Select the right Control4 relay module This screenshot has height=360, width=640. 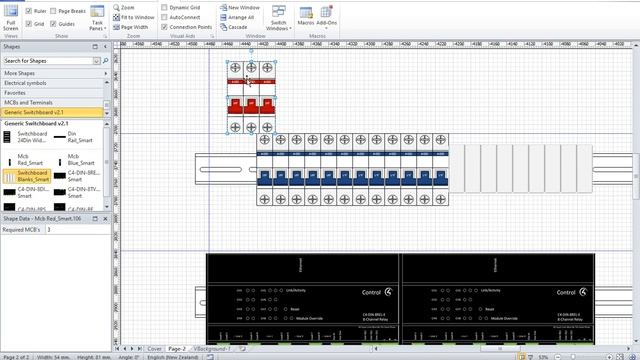(498, 299)
